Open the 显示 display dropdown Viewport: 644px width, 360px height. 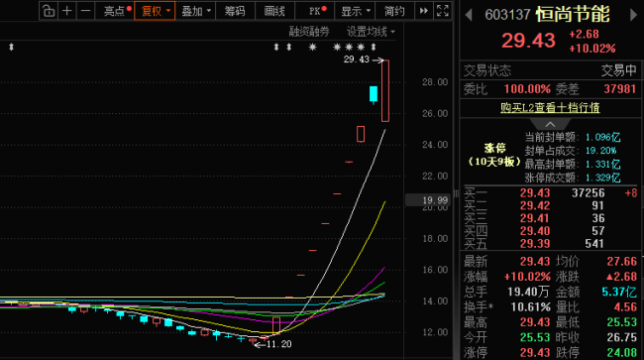(x=356, y=11)
